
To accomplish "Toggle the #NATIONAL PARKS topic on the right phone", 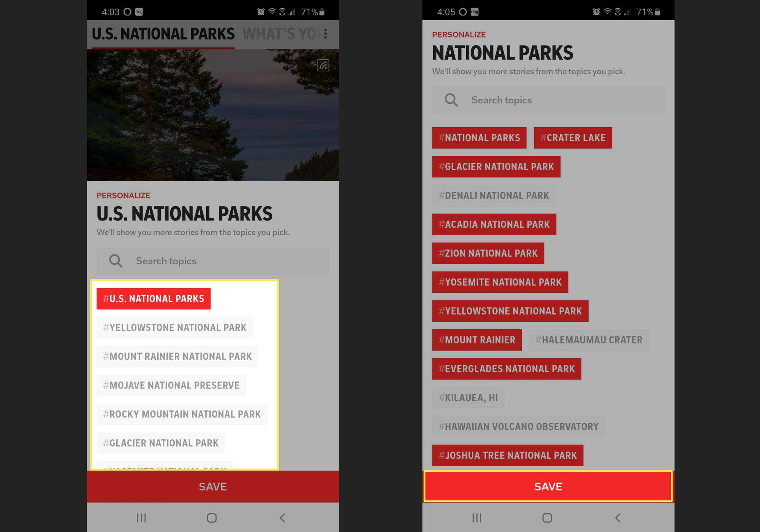I will [479, 137].
